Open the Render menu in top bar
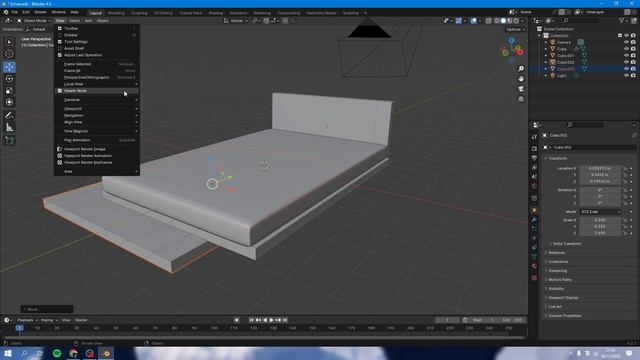 (x=40, y=12)
